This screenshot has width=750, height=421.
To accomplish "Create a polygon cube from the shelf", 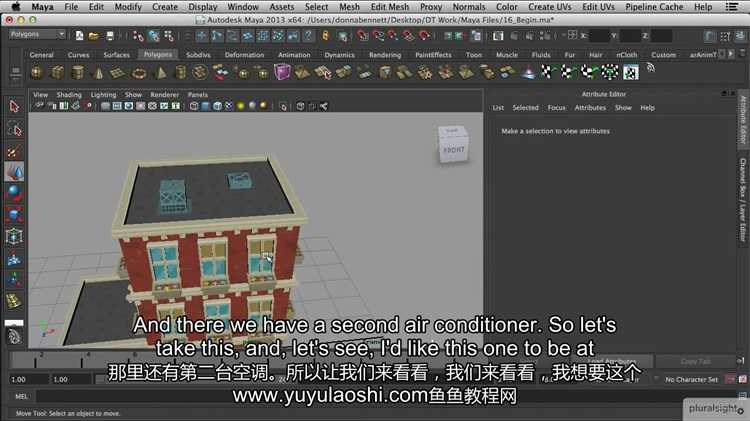I will click(57, 73).
